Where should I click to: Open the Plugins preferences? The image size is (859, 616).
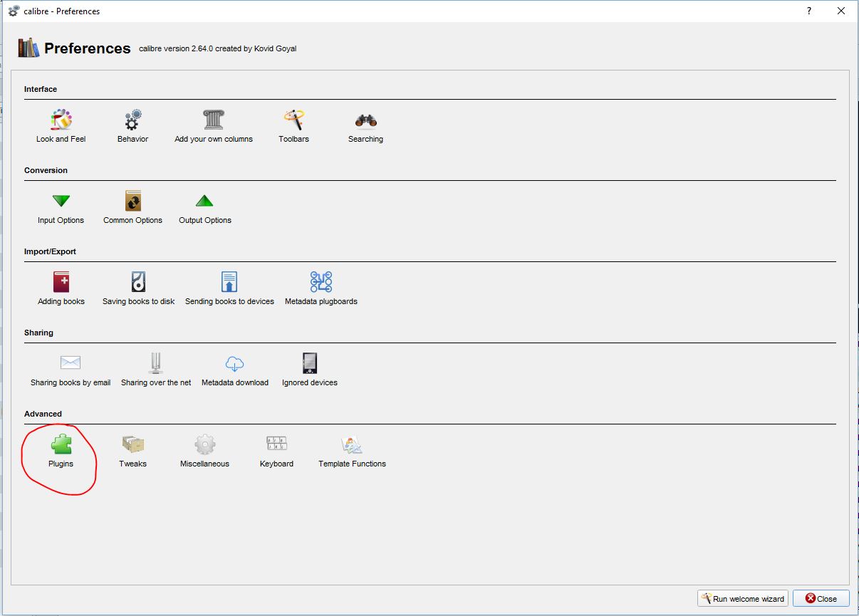point(61,451)
